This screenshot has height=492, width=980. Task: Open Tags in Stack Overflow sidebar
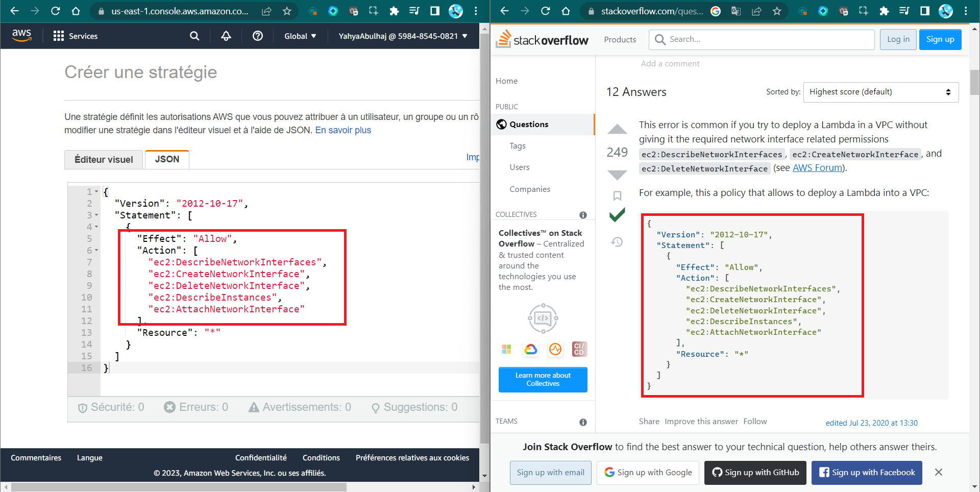point(517,145)
